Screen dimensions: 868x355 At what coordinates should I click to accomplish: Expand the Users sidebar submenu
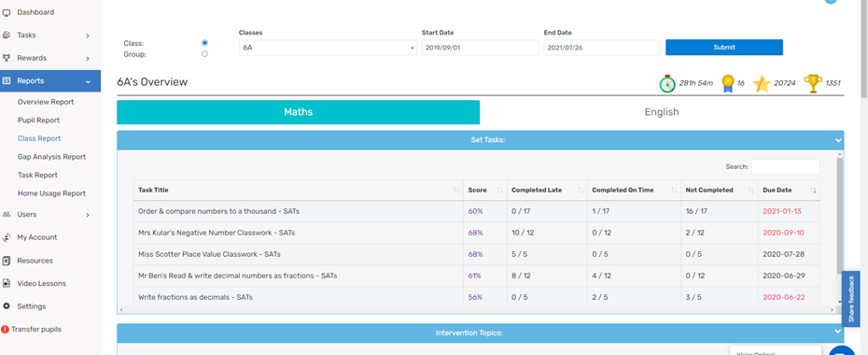[x=88, y=215]
